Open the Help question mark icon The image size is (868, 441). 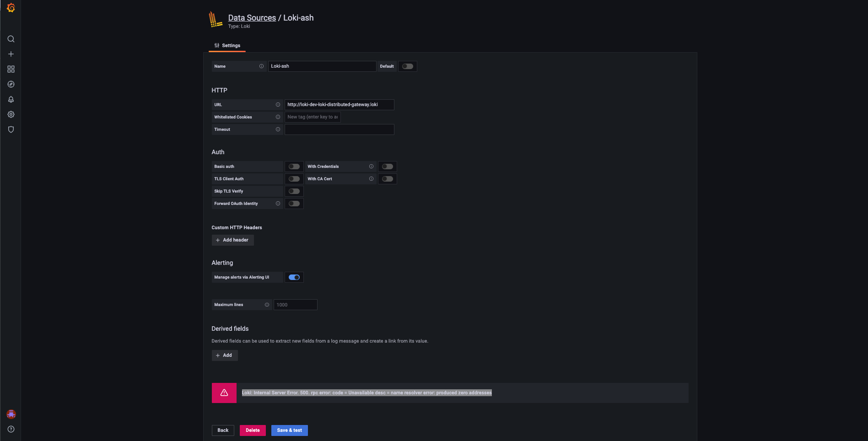tap(11, 429)
